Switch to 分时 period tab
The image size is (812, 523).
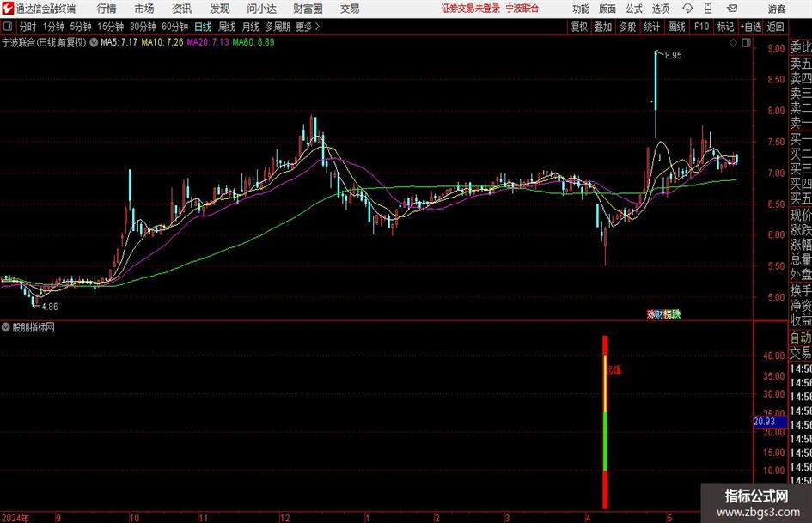27,27
